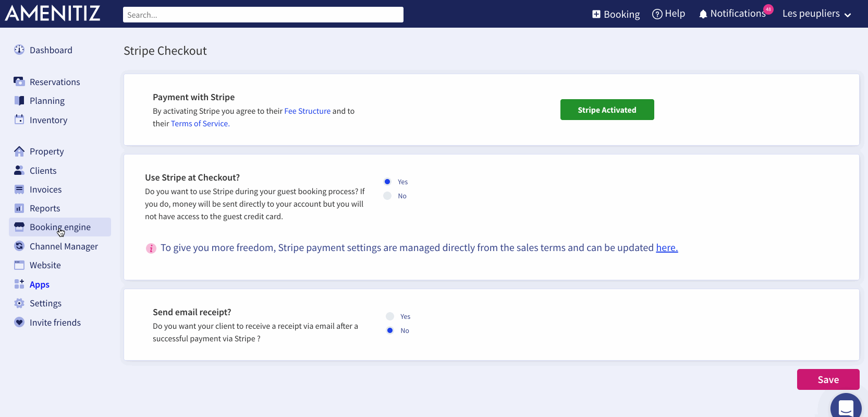
Task: Click Booking in the top bar
Action: click(621, 14)
